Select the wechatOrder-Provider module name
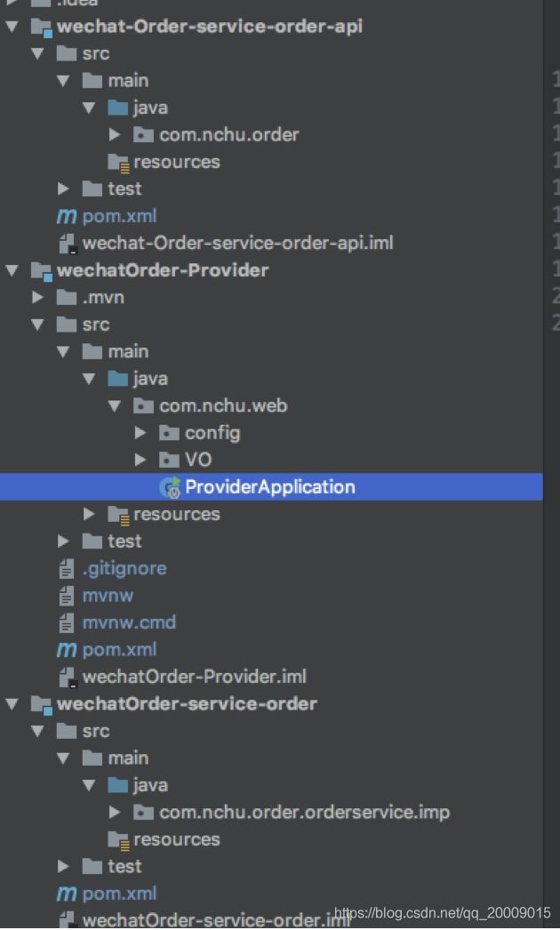This screenshot has height=930, width=560. tap(163, 270)
